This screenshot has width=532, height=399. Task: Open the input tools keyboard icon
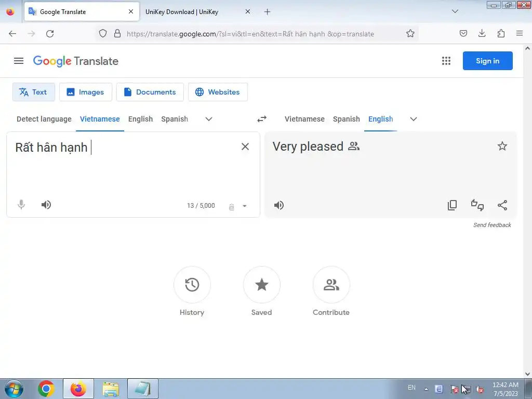tap(231, 206)
